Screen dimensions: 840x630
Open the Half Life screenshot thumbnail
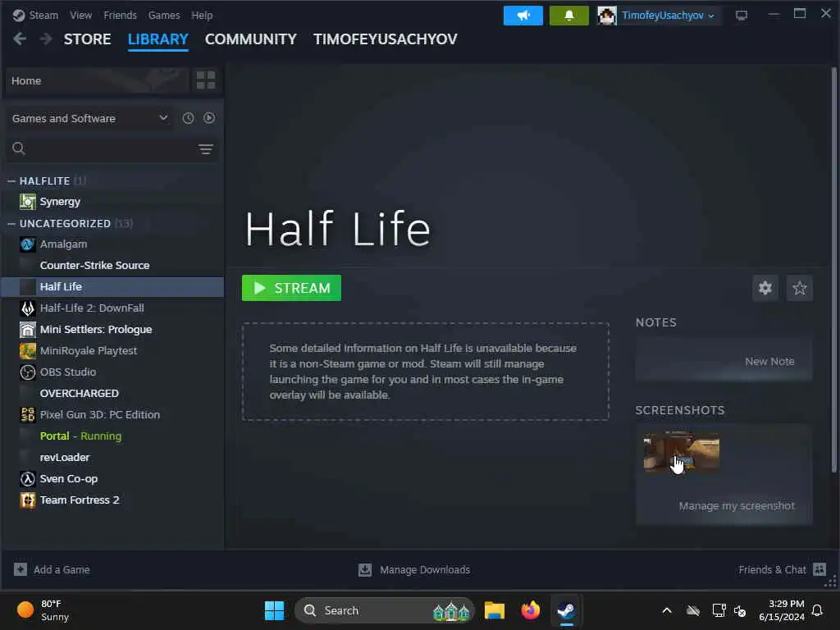(681, 452)
